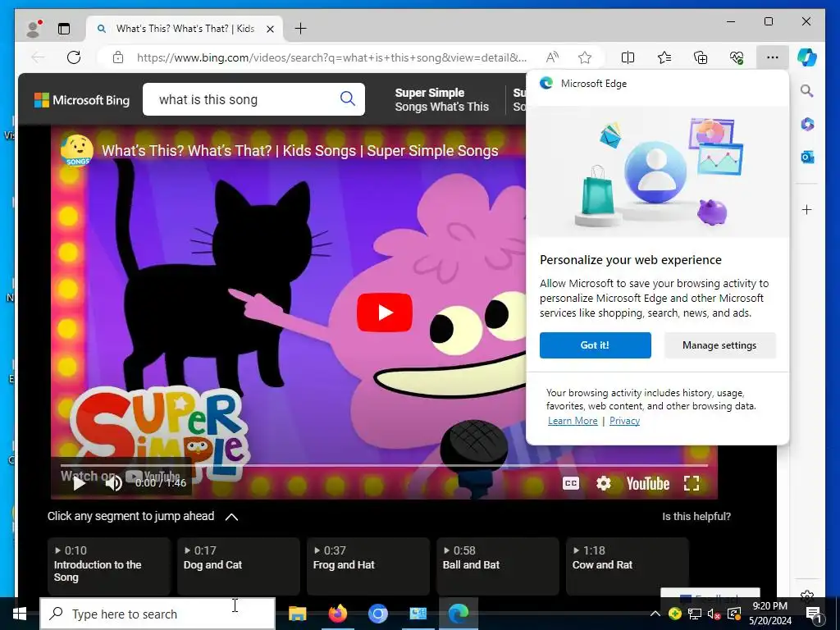This screenshot has height=630, width=840.
Task: Jump to 0:10 Introduction to the Song
Action: click(109, 566)
